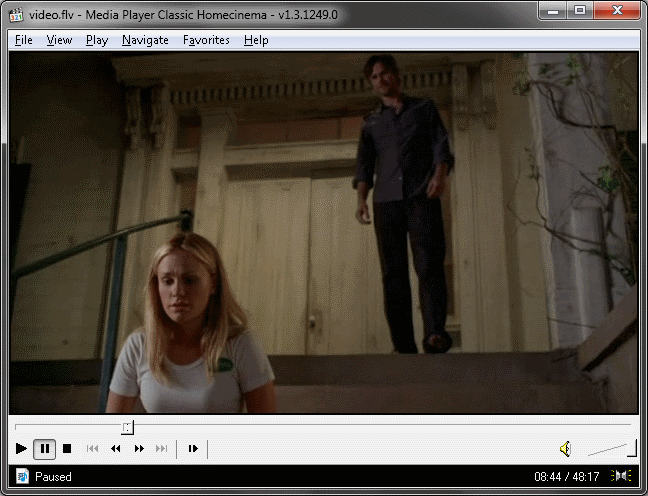Click the 'Paused' status text

[53, 477]
